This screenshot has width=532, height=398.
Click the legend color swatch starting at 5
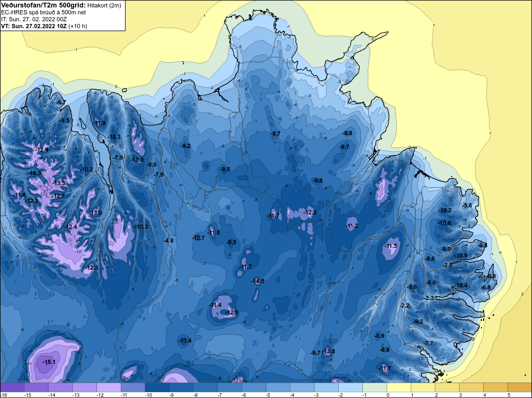point(520,387)
